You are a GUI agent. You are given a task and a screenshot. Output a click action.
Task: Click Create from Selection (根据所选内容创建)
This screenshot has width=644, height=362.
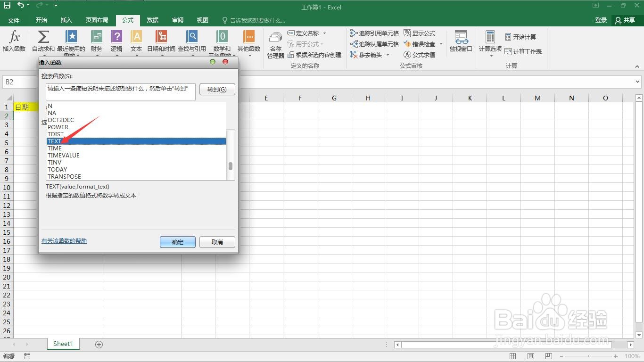click(314, 55)
